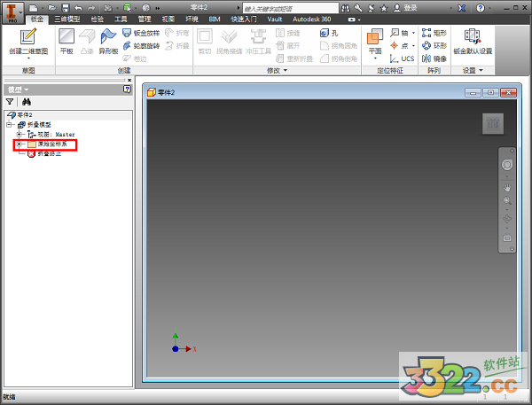Switch to the View (视图) tab

[x=168, y=19]
